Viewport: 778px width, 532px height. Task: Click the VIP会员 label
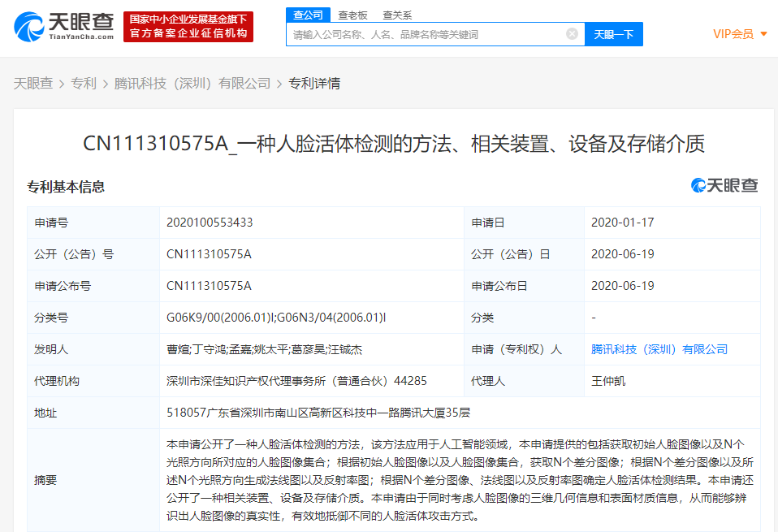(733, 34)
